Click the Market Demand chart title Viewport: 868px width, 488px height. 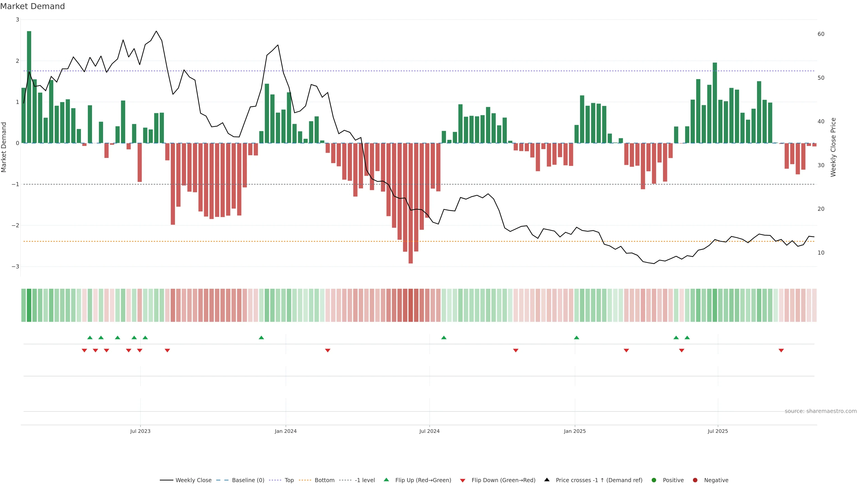point(32,6)
